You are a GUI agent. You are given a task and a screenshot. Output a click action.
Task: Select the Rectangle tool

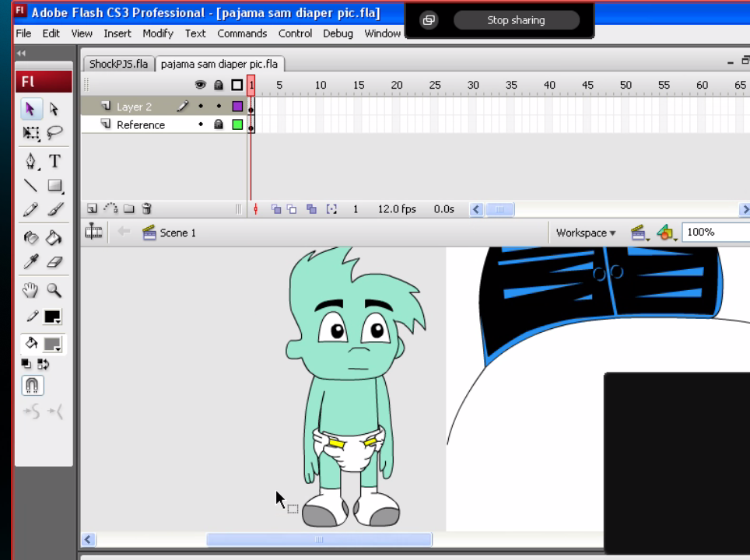point(54,186)
